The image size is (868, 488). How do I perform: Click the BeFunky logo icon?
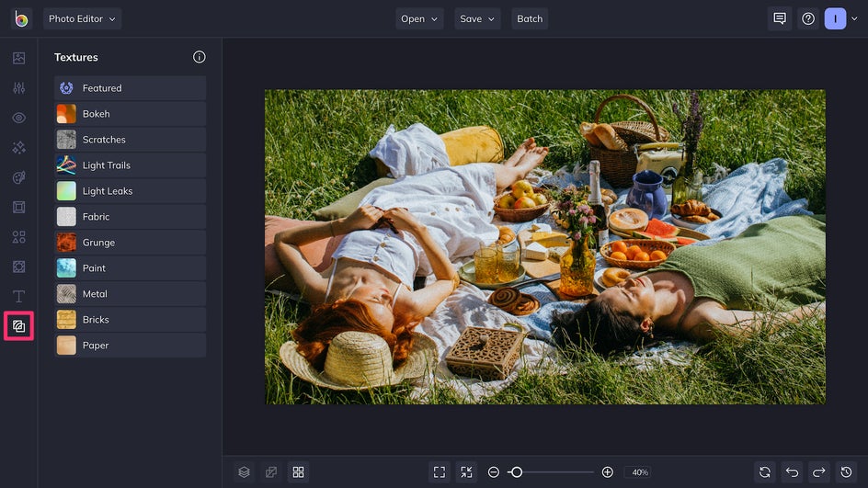(x=21, y=18)
